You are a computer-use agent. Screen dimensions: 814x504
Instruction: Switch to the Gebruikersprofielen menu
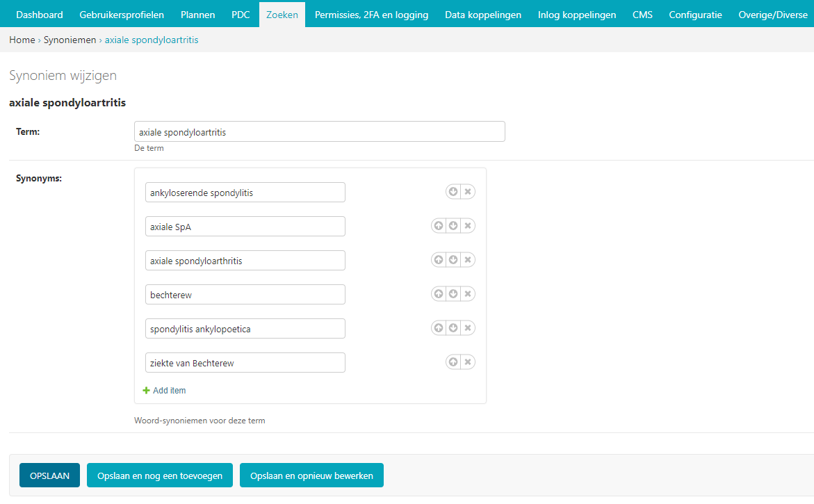click(x=122, y=15)
